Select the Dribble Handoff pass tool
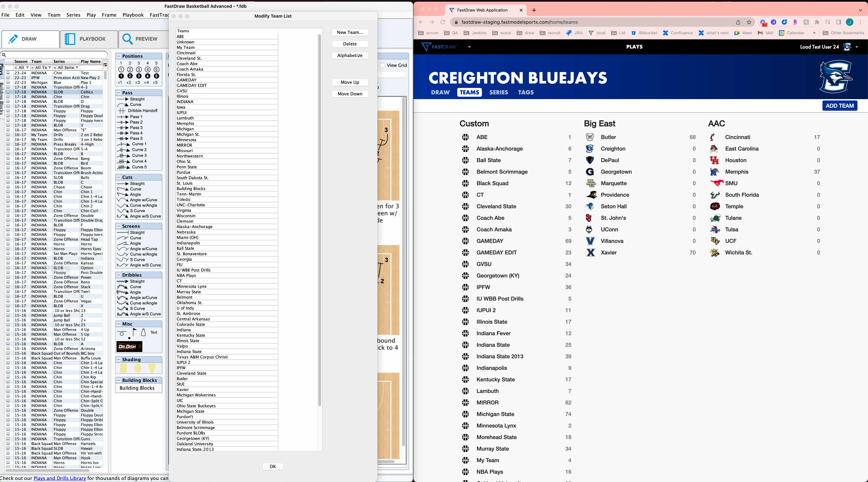This screenshot has height=482, width=868. point(137,110)
